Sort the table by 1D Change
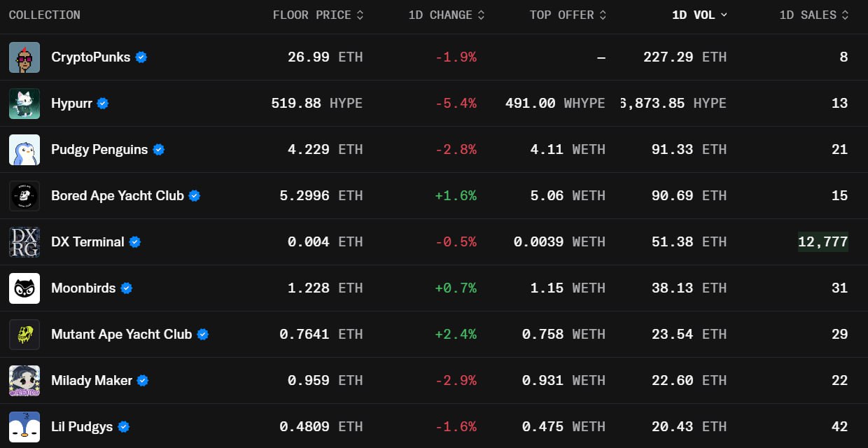The height and width of the screenshot is (448, 868). pyautogui.click(x=447, y=15)
